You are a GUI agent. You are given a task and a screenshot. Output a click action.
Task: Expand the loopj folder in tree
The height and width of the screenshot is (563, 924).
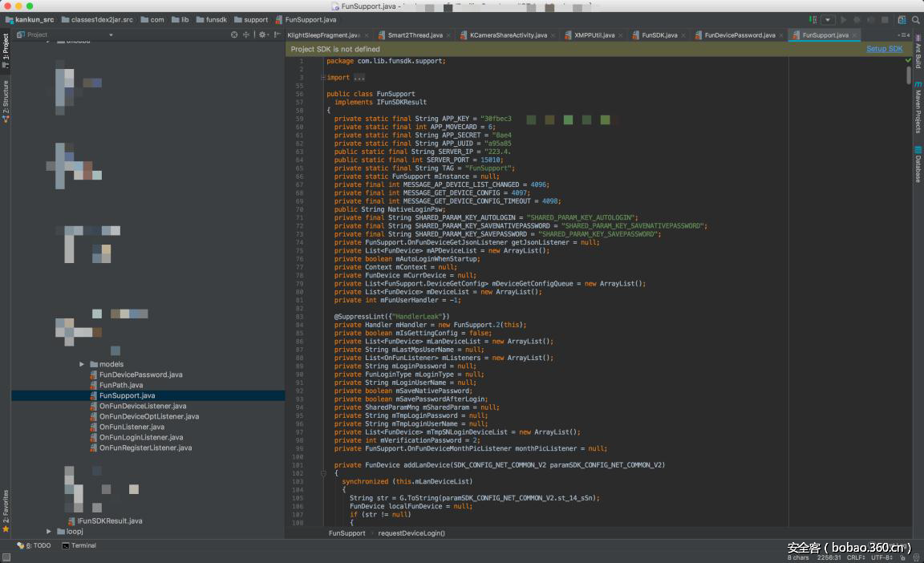click(x=49, y=531)
